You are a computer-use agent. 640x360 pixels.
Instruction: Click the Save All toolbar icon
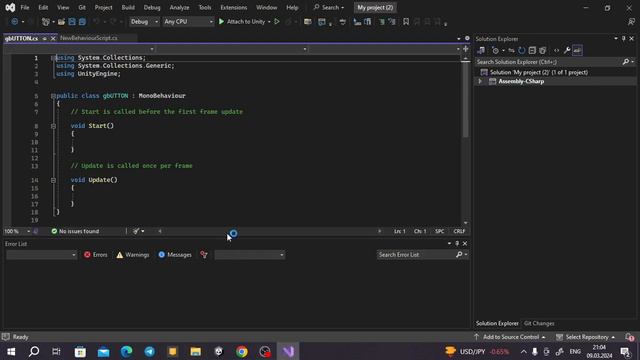tap(82, 22)
